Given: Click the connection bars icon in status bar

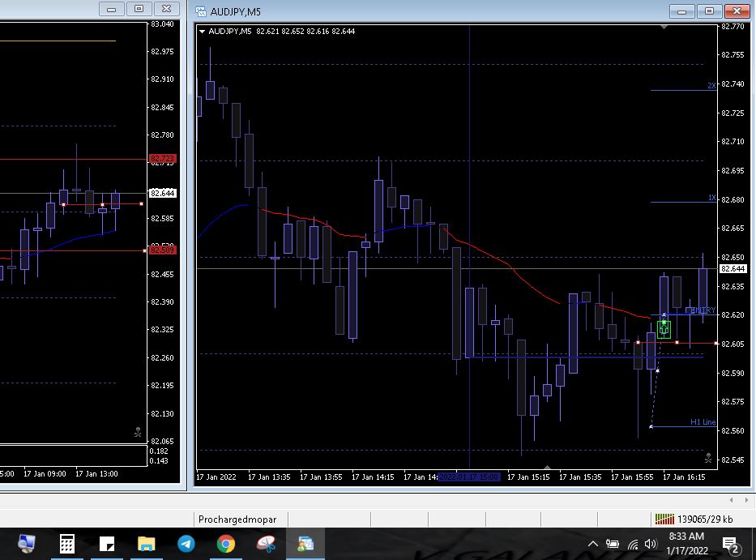Looking at the screenshot, I should click(x=664, y=519).
